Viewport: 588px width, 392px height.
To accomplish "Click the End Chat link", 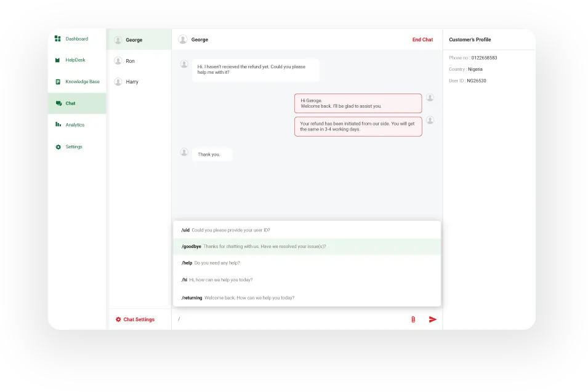I will (x=422, y=39).
